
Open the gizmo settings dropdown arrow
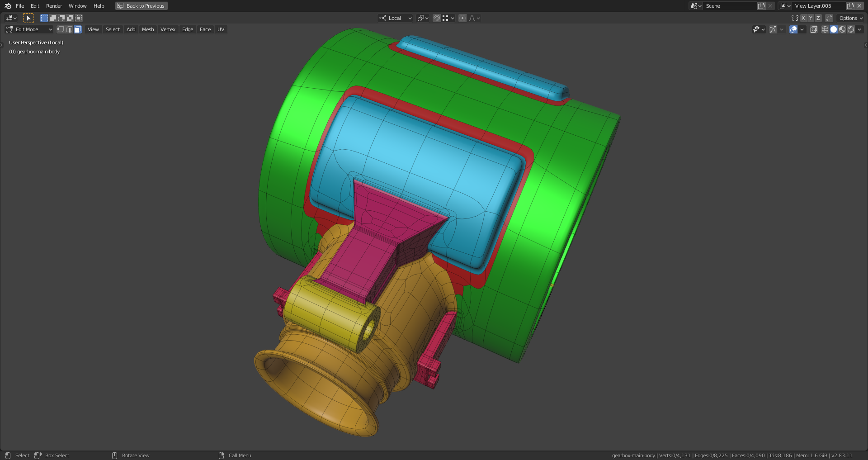[x=782, y=29]
